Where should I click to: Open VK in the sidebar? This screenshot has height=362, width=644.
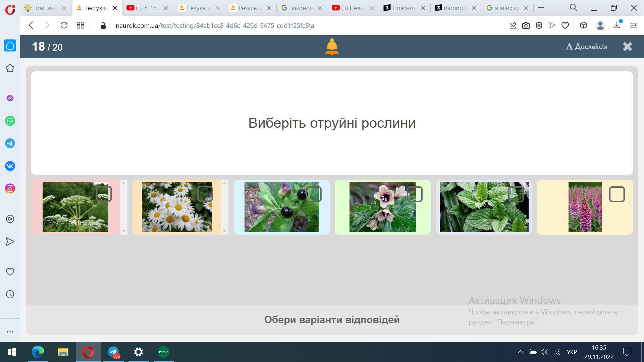point(10,166)
